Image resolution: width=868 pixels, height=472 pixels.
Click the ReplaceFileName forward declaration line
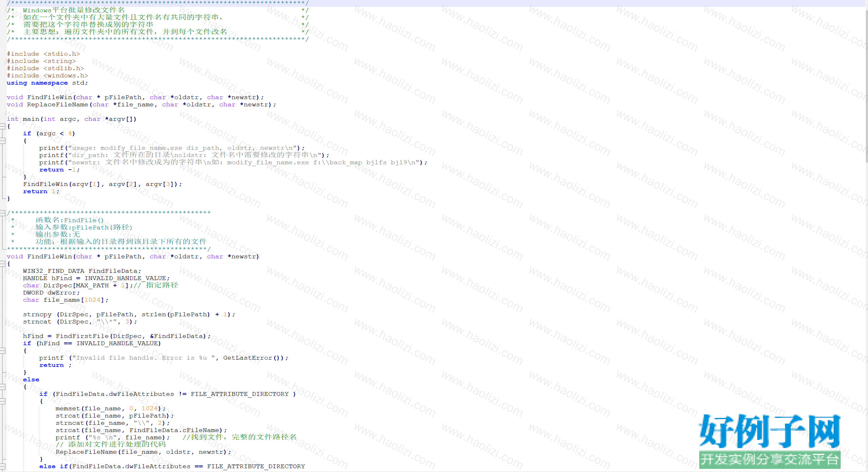[142, 104]
